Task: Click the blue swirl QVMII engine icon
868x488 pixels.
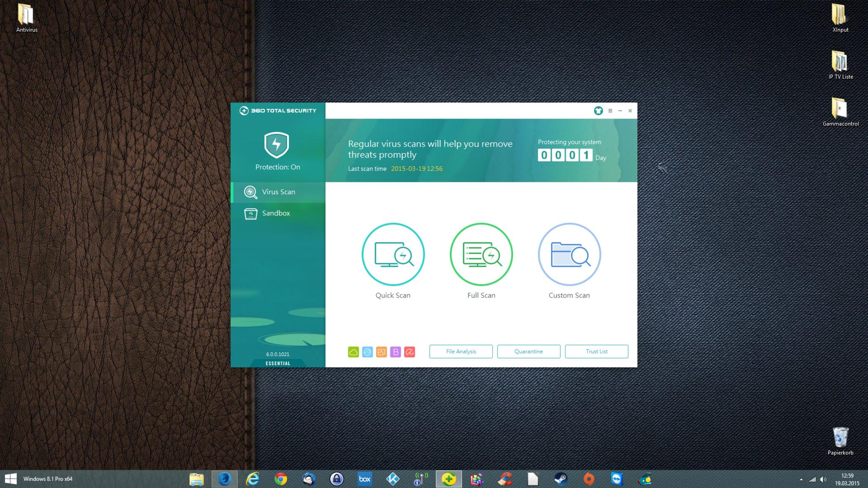Action: pos(367,352)
